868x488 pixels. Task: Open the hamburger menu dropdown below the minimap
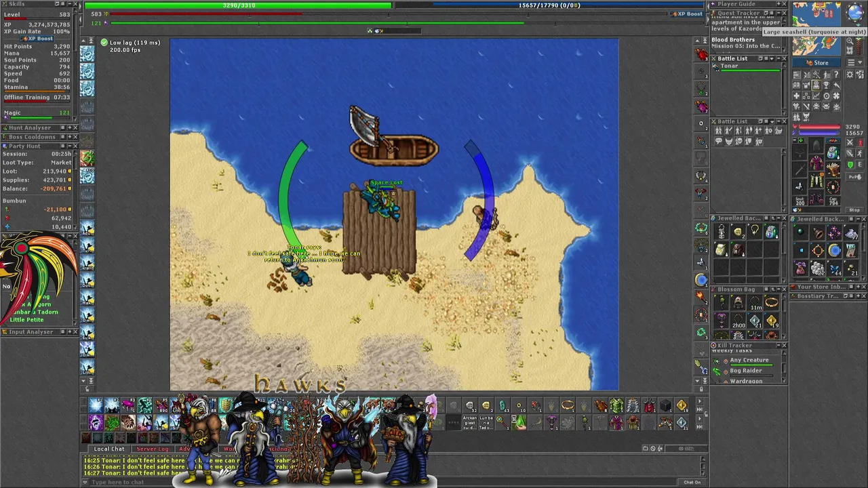click(x=854, y=63)
